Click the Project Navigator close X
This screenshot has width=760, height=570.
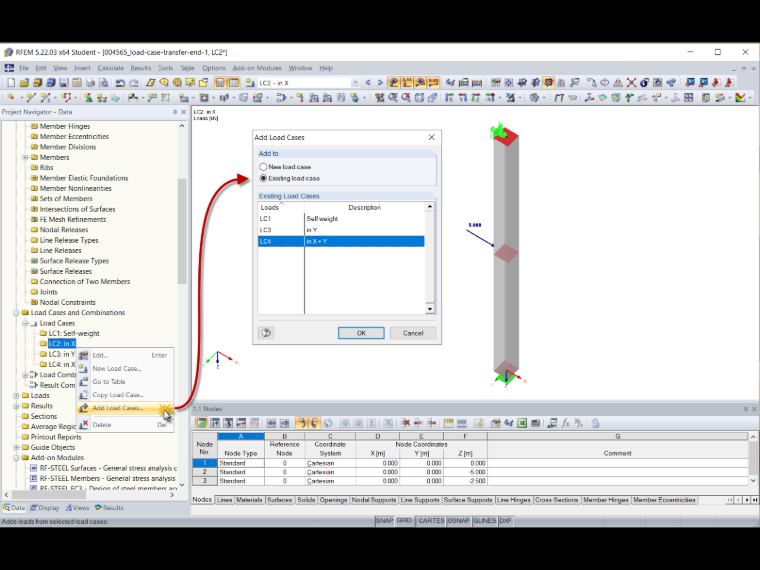pos(184,112)
